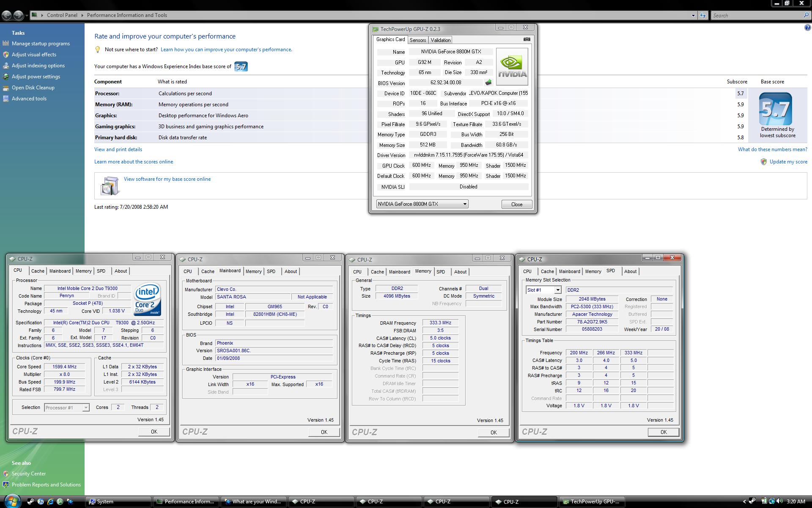
Task: Click Learn more about the scores online
Action: click(x=134, y=162)
